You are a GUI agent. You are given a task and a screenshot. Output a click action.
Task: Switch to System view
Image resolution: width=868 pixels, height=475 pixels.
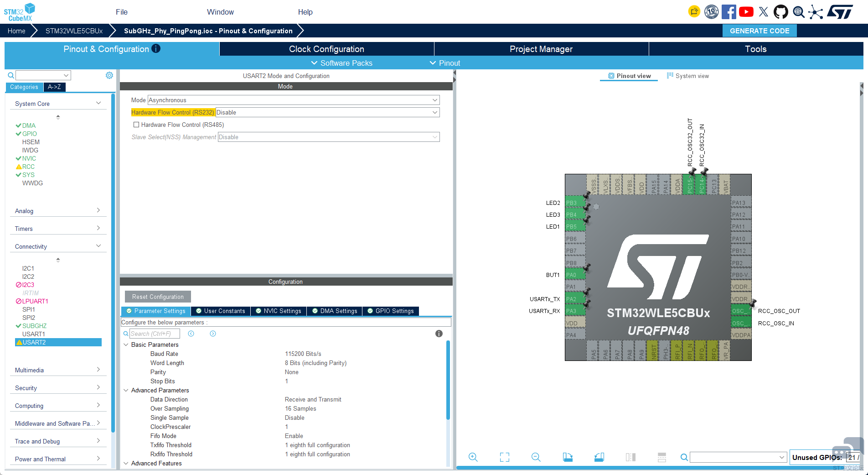[688, 76]
